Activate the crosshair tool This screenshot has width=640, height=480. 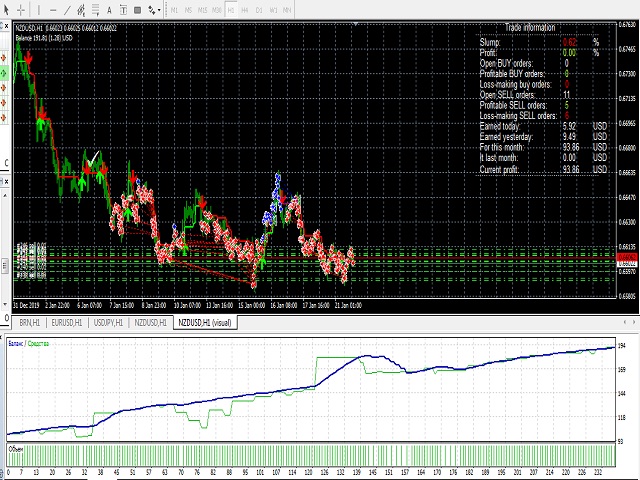click(x=21, y=10)
